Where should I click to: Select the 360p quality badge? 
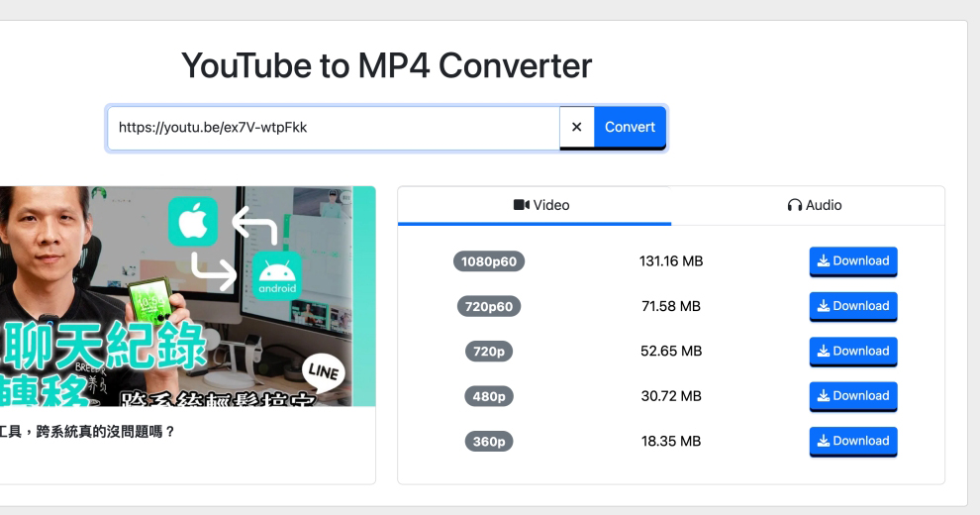pyautogui.click(x=489, y=442)
